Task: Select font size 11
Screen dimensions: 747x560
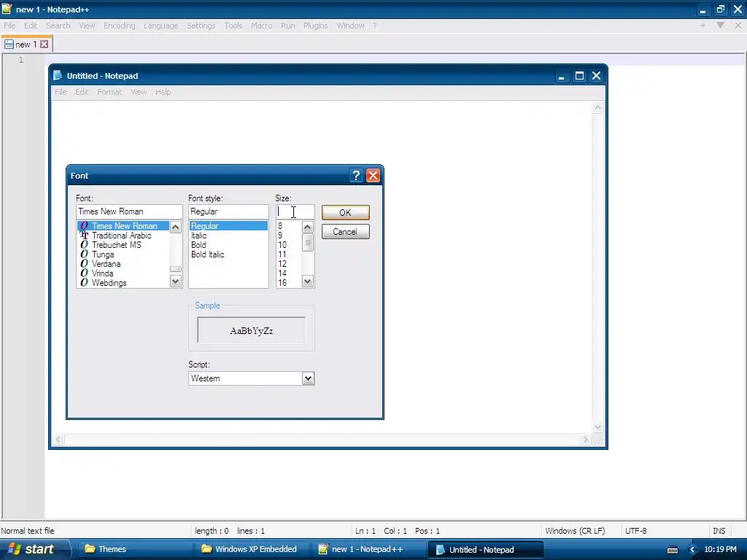Action: tap(289, 254)
